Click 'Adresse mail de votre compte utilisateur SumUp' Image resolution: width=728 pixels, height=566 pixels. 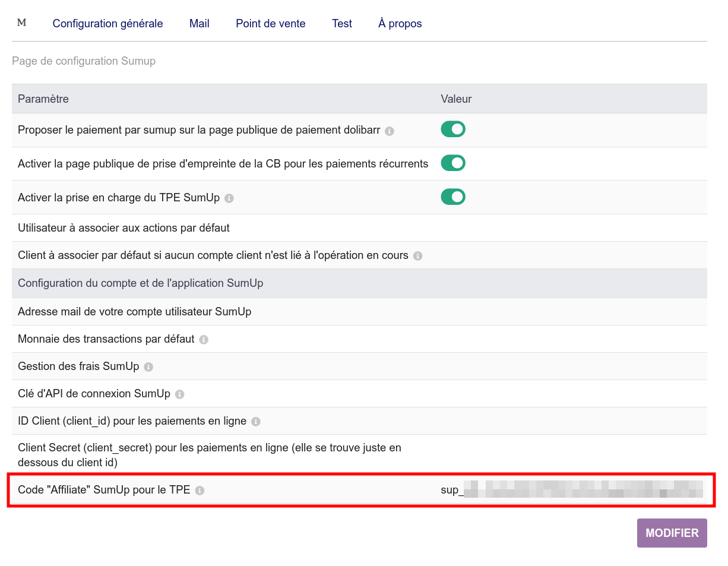[x=135, y=311]
